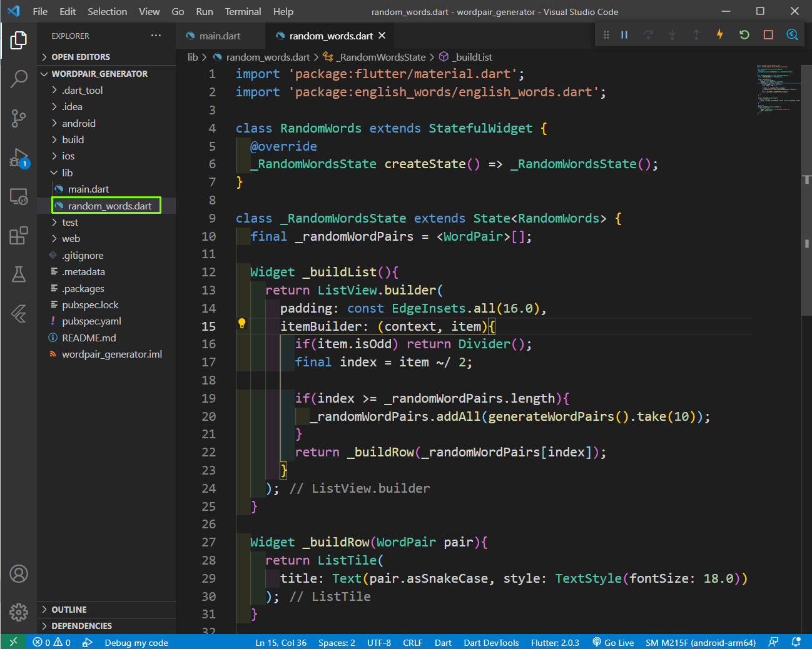The height and width of the screenshot is (649, 812).
Task: Click Go Live in status bar
Action: 613,642
